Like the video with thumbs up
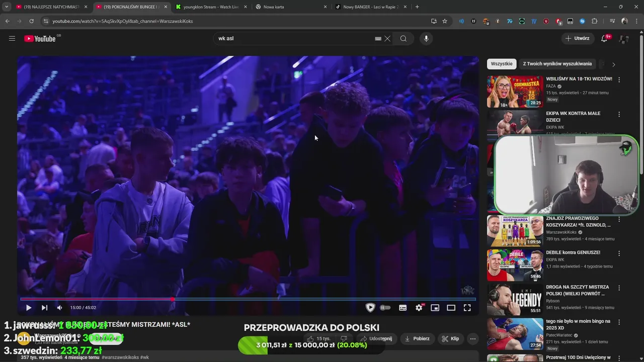Image resolution: width=644 pixels, height=362 pixels. point(318,339)
